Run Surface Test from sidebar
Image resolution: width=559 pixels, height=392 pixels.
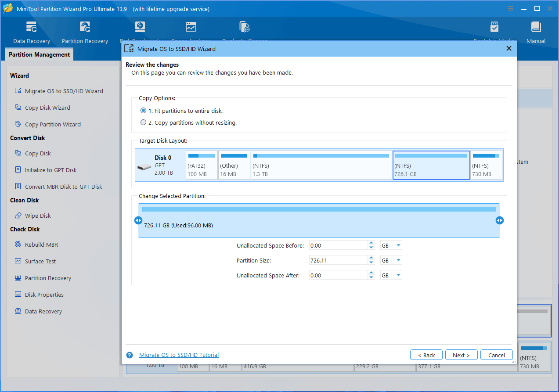click(x=35, y=261)
